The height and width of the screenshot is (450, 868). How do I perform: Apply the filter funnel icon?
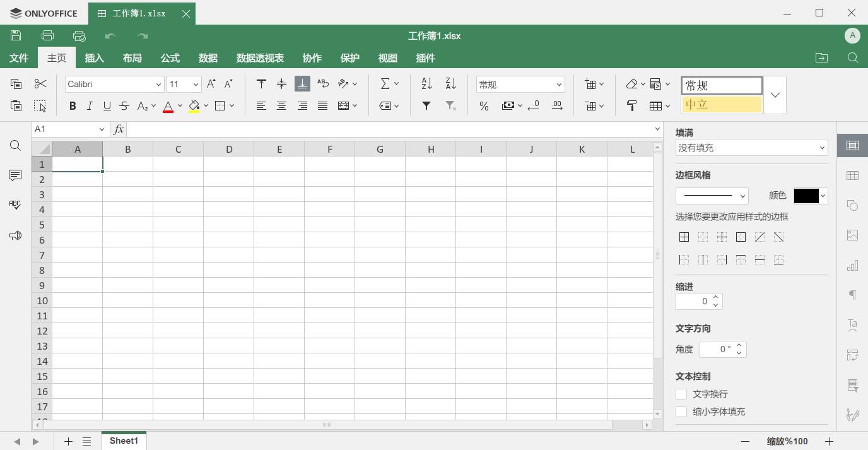426,106
